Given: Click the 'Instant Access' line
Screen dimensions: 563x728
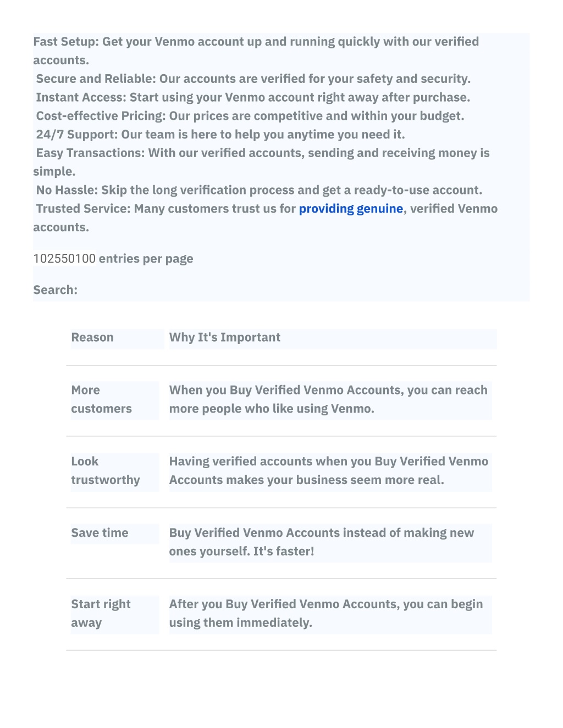Looking at the screenshot, I should [x=253, y=98].
